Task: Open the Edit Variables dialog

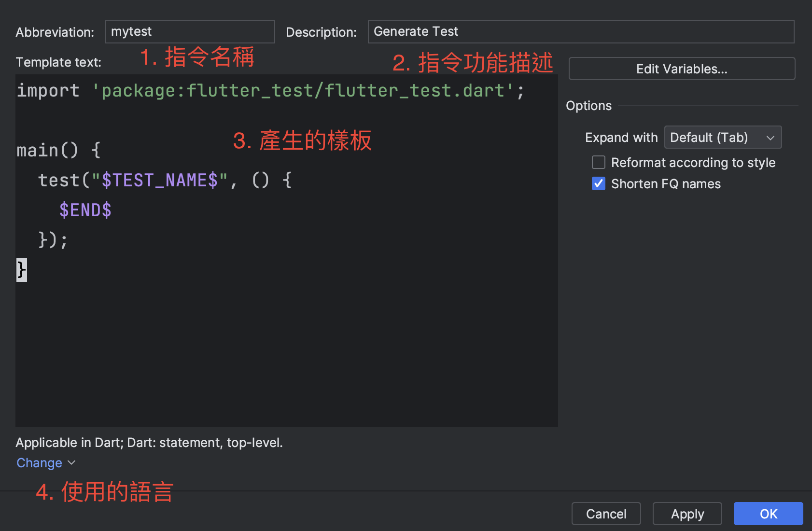Action: click(x=681, y=69)
